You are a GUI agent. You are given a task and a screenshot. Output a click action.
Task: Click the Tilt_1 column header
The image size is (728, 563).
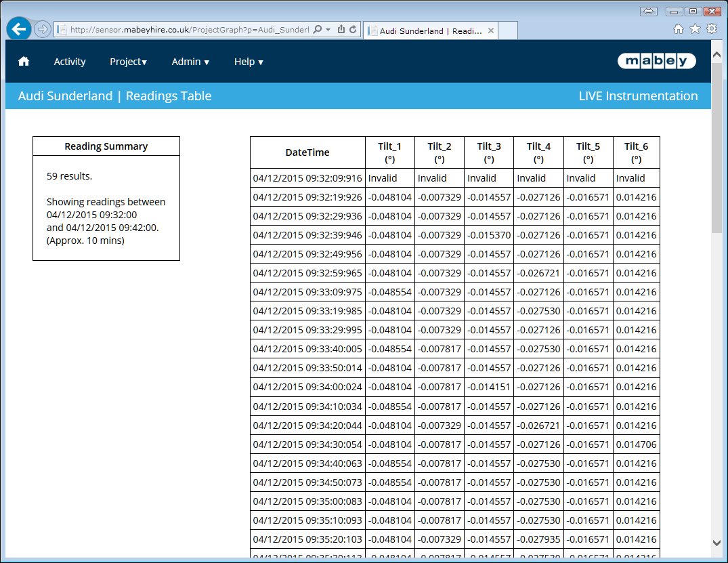[389, 152]
